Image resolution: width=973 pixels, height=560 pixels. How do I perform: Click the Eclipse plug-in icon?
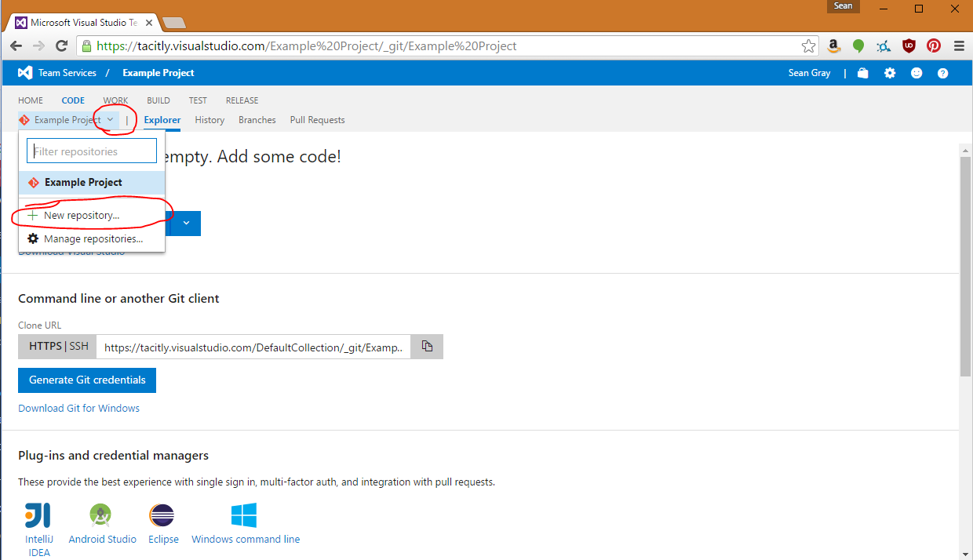[x=162, y=515]
